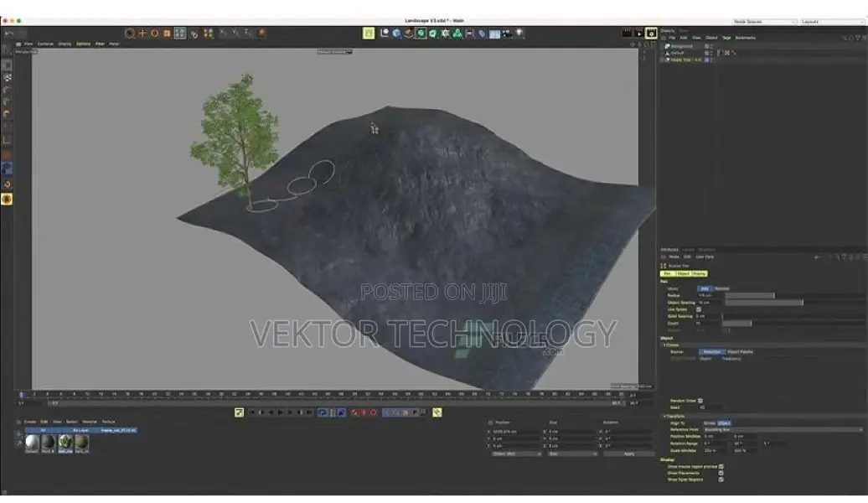Open the blue Cube primitive icon
The width and height of the screenshot is (868, 503).
(397, 34)
